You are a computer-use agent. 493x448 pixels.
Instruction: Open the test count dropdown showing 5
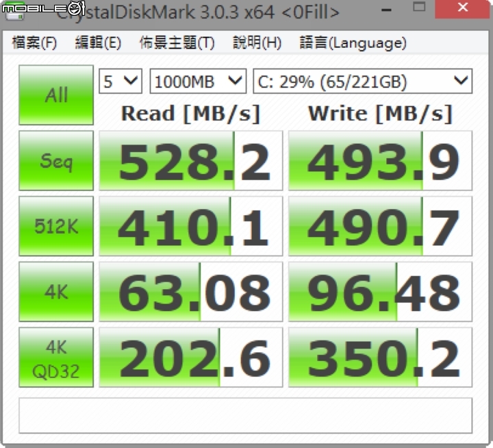pos(121,81)
